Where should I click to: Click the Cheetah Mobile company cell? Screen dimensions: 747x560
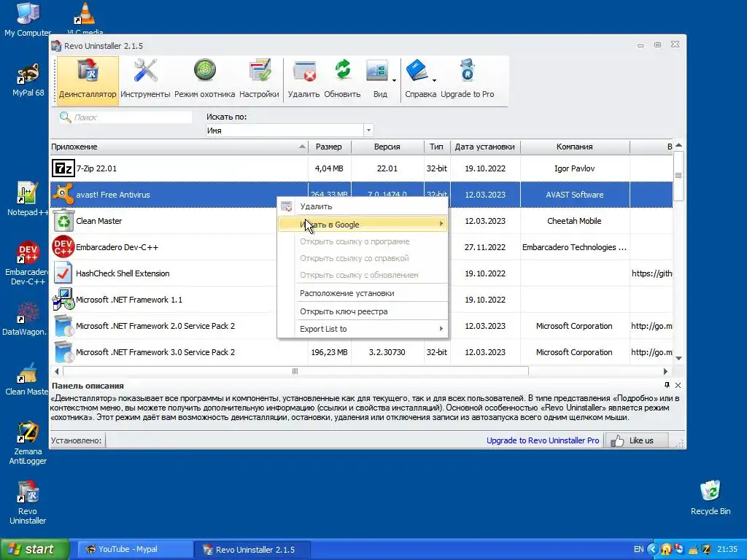575,221
